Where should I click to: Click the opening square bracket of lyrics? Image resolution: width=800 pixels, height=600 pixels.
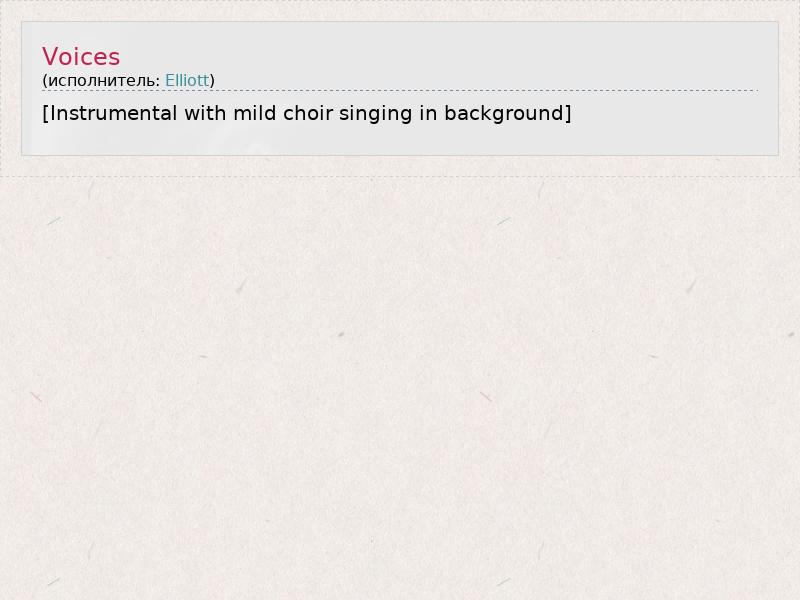45,113
